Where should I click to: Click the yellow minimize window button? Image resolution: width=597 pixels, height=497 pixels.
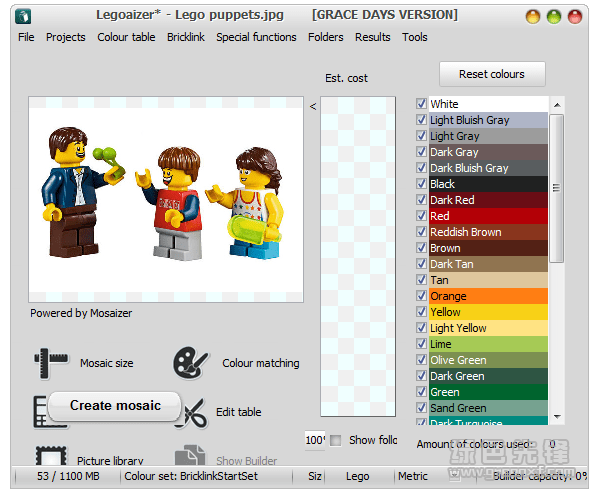pyautogui.click(x=533, y=17)
